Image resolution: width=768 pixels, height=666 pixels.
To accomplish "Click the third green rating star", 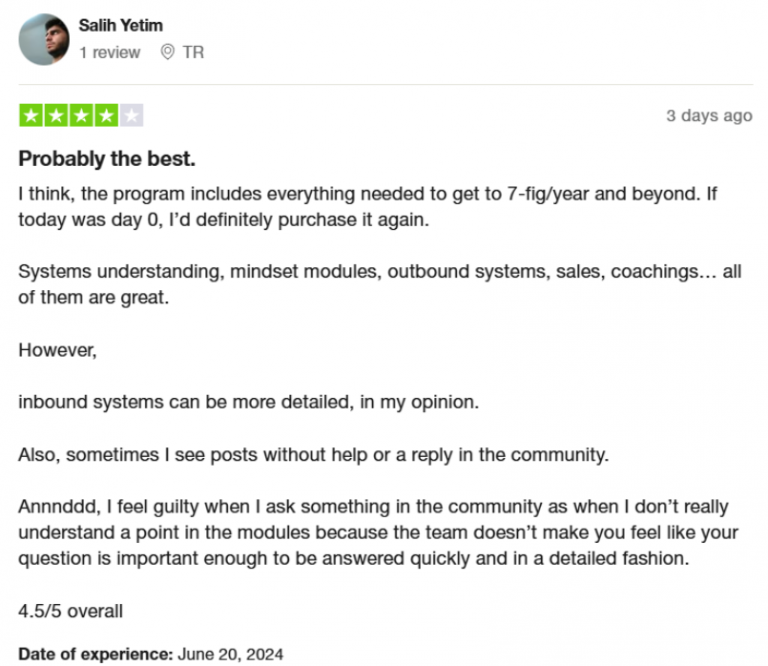I will pos(81,115).
